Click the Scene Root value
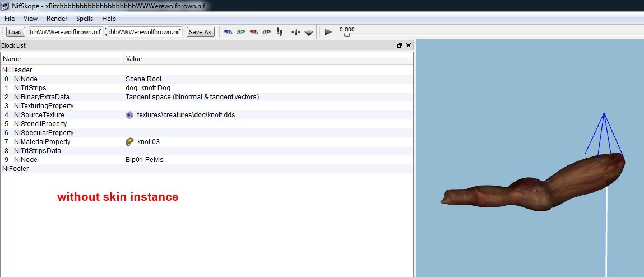The height and width of the screenshot is (277, 644). [143, 79]
